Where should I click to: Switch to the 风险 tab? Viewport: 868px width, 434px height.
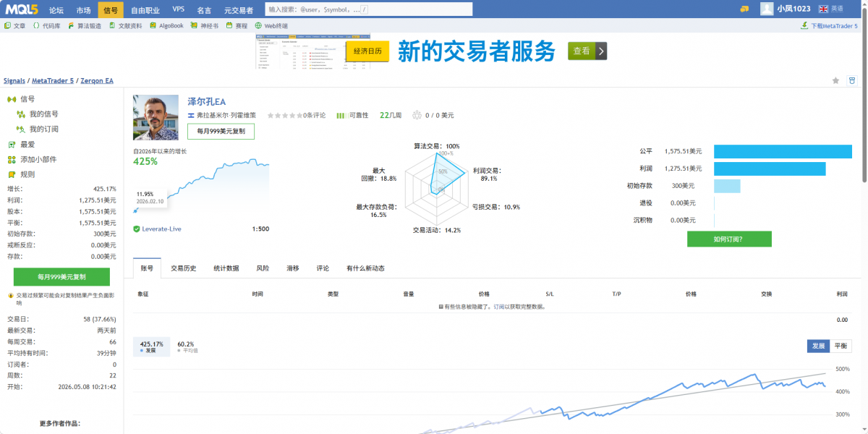pos(263,268)
